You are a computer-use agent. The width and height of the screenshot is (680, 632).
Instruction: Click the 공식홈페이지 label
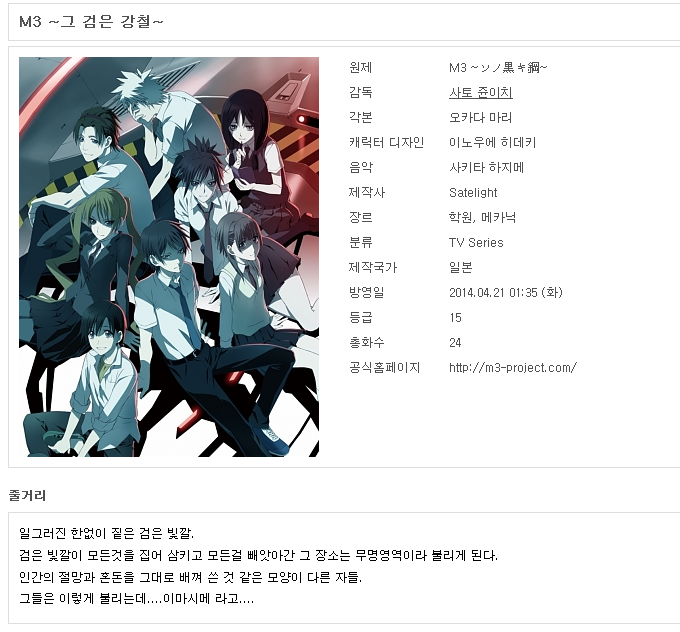pyautogui.click(x=384, y=367)
